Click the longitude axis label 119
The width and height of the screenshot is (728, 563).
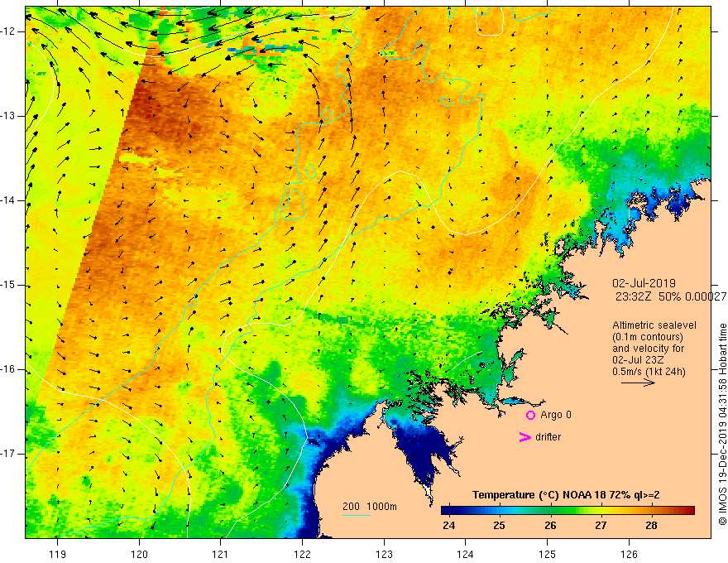(x=58, y=554)
